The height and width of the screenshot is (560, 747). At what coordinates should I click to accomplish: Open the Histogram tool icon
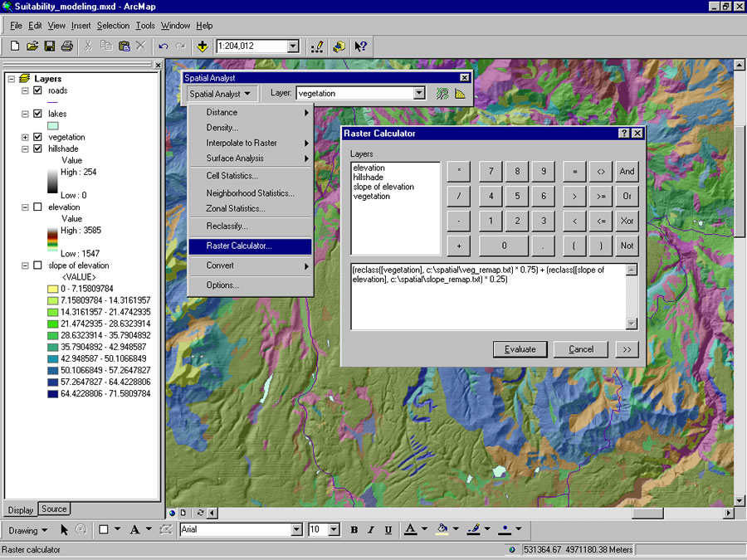coord(460,94)
